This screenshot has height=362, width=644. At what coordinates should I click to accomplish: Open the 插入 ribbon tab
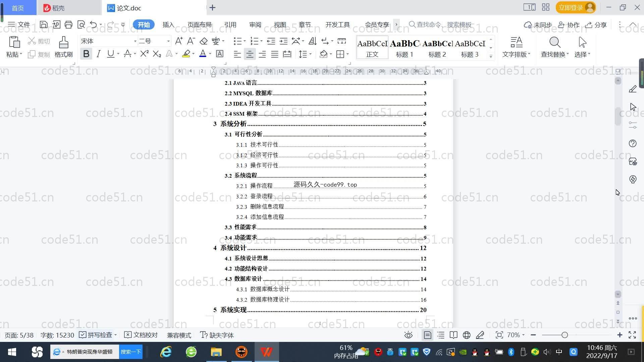tap(168, 24)
